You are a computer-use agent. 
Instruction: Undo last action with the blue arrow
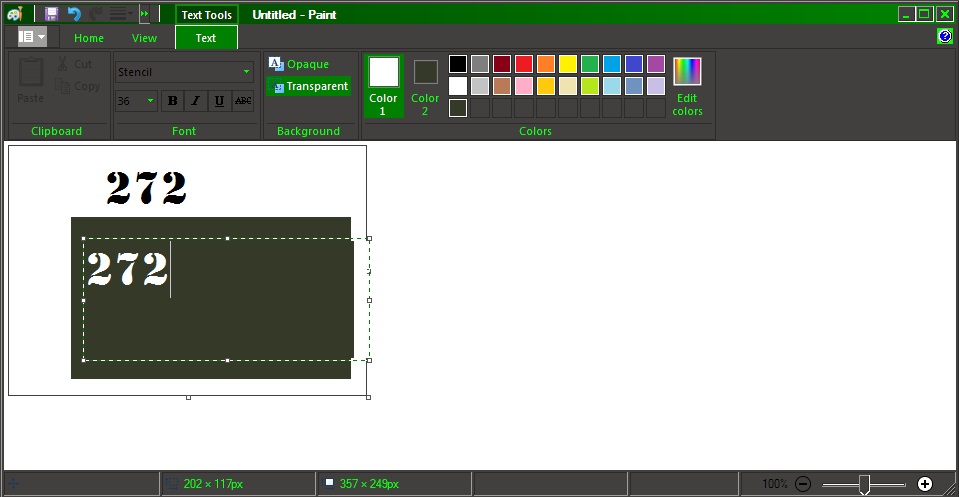74,14
